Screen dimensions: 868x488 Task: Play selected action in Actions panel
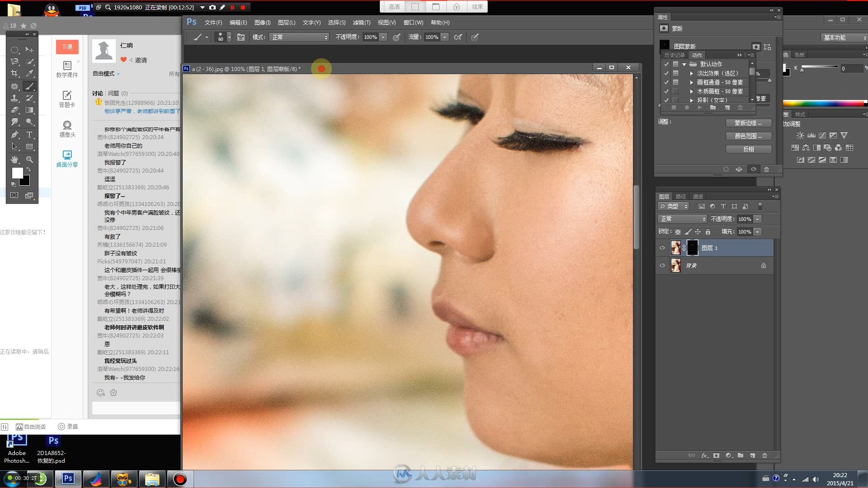pos(699,108)
